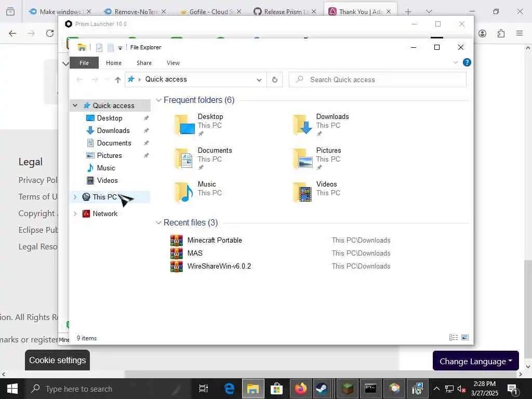Click the muted volume tray icon
Image resolution: width=532 pixels, height=399 pixels.
click(461, 389)
